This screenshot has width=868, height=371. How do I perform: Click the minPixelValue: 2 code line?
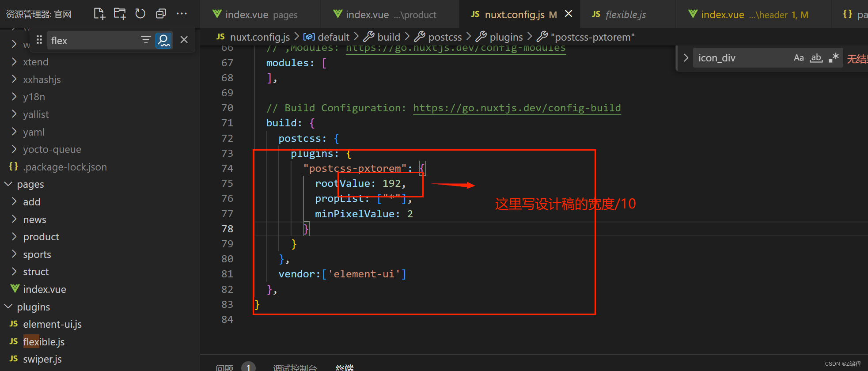(x=364, y=214)
